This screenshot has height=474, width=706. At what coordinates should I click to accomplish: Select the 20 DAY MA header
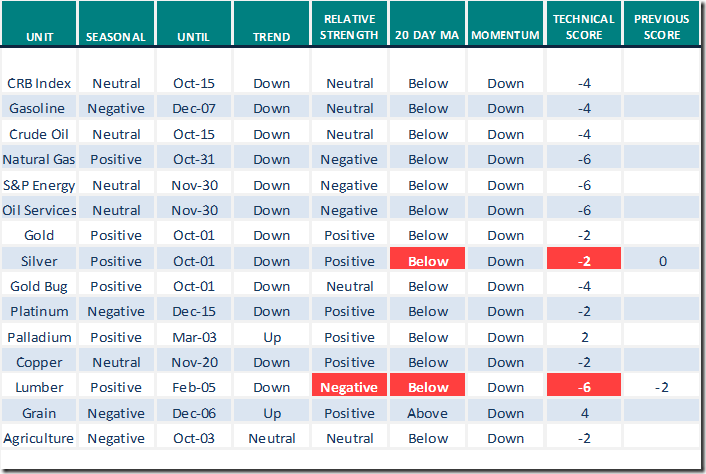[x=428, y=36]
